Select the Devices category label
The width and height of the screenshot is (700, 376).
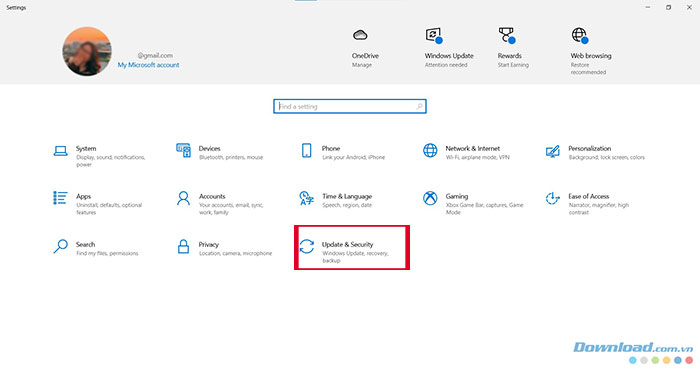coord(209,149)
